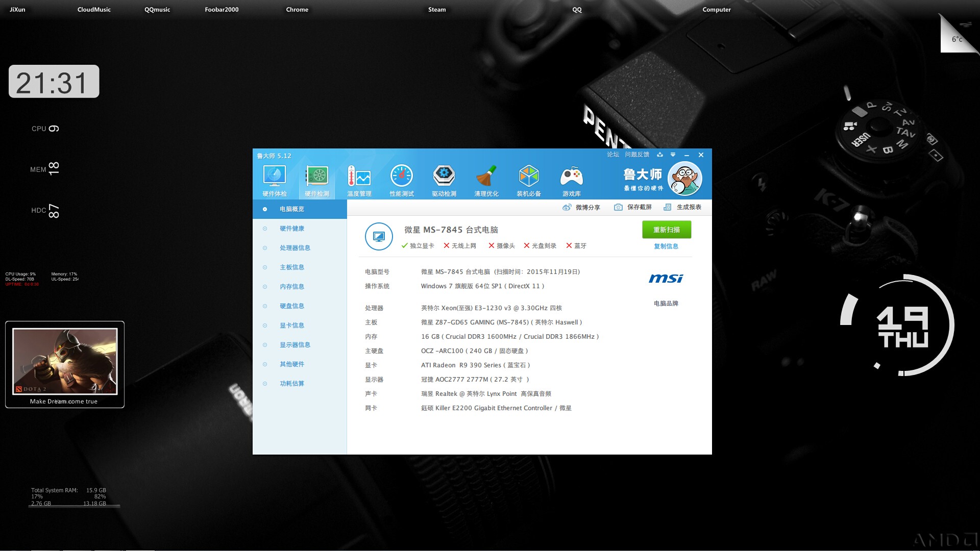The height and width of the screenshot is (551, 980).
Task: Select the 硬件检测 hardware detection icon
Action: pyautogui.click(x=317, y=181)
